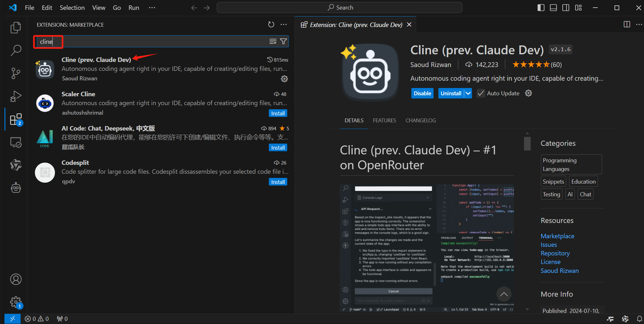Open the Edit menu
Screen dimensions: 644x324
[x=47, y=8]
